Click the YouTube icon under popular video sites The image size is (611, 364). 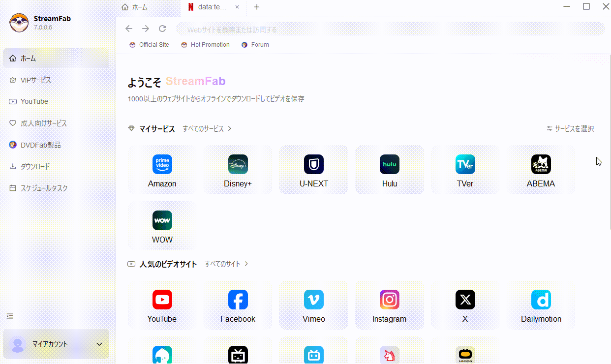(x=162, y=305)
